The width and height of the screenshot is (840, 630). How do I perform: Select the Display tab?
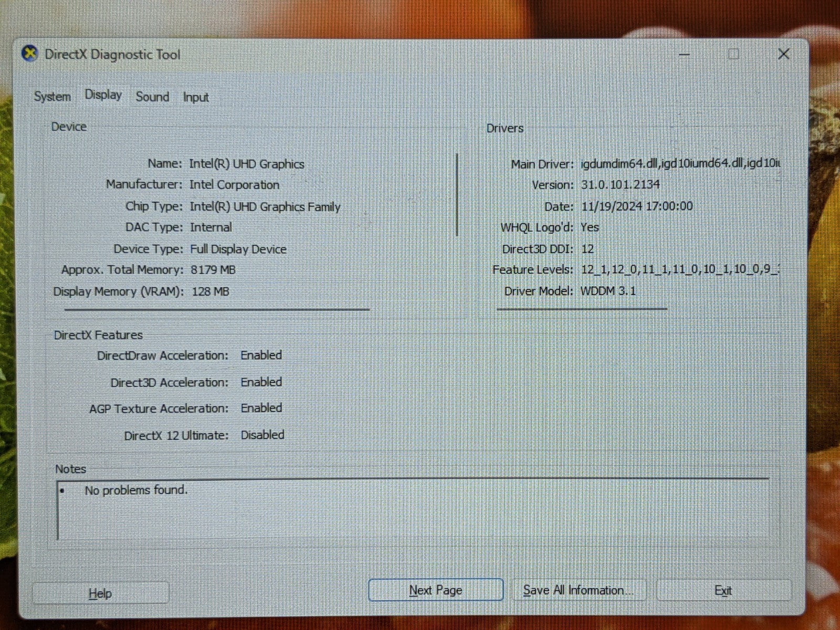pyautogui.click(x=103, y=95)
